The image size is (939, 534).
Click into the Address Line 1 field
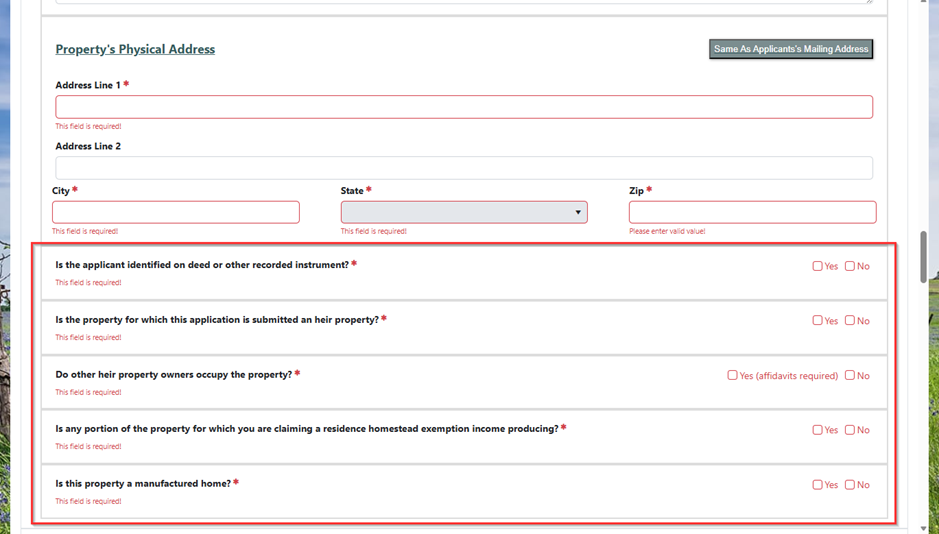(463, 107)
